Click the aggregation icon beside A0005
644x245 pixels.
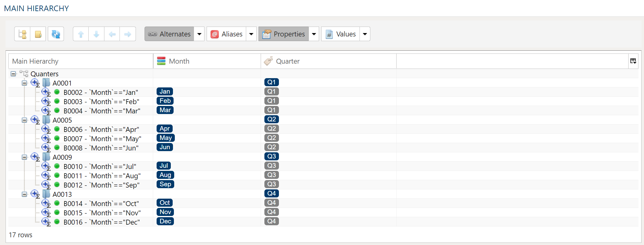pyautogui.click(x=35, y=120)
